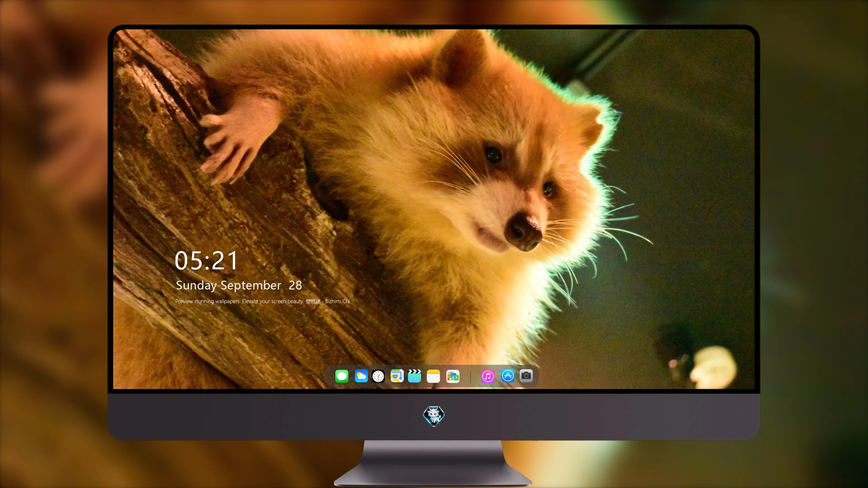
Task: Open the clapperboard Videos app in the dock
Action: click(x=415, y=376)
